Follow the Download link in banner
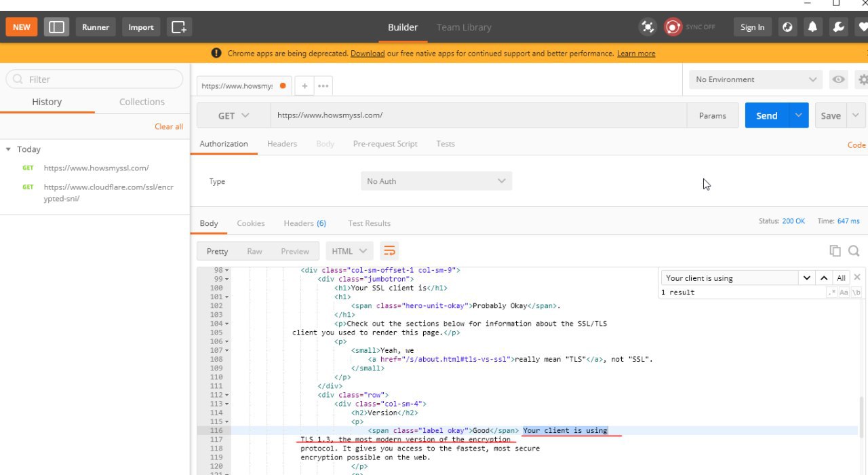 pos(368,54)
